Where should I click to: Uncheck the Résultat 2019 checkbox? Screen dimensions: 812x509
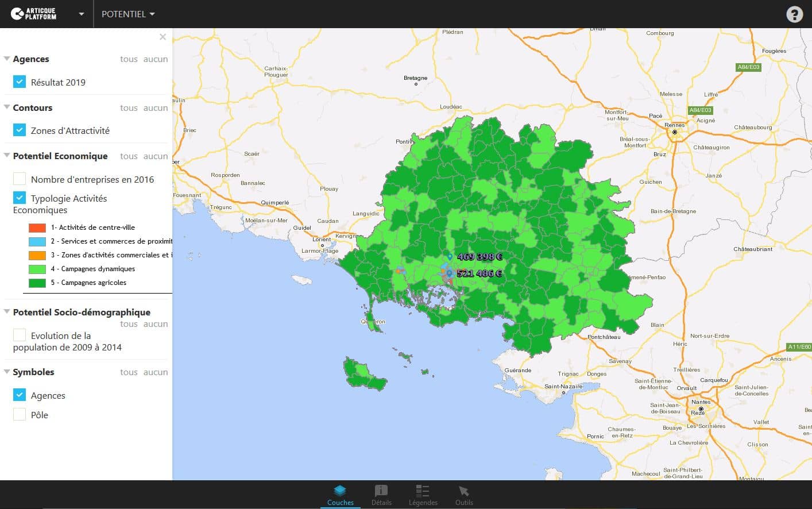click(x=20, y=82)
